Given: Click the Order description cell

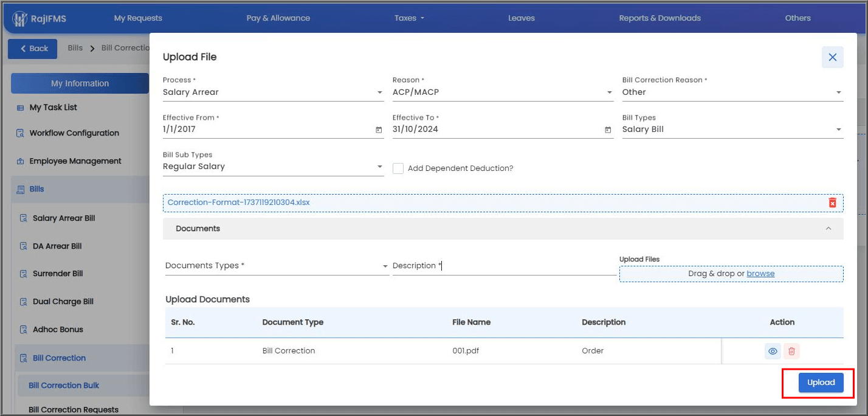Looking at the screenshot, I should click(593, 351).
